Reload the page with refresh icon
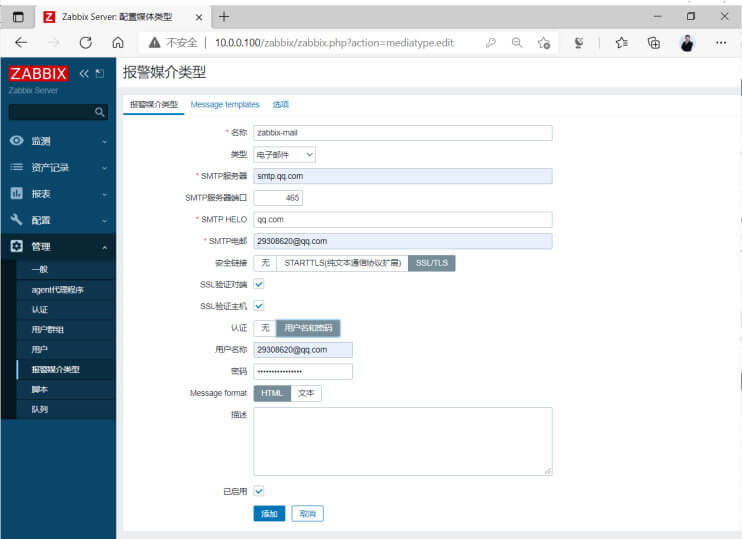Viewport: 742px width, 539px height. point(86,43)
